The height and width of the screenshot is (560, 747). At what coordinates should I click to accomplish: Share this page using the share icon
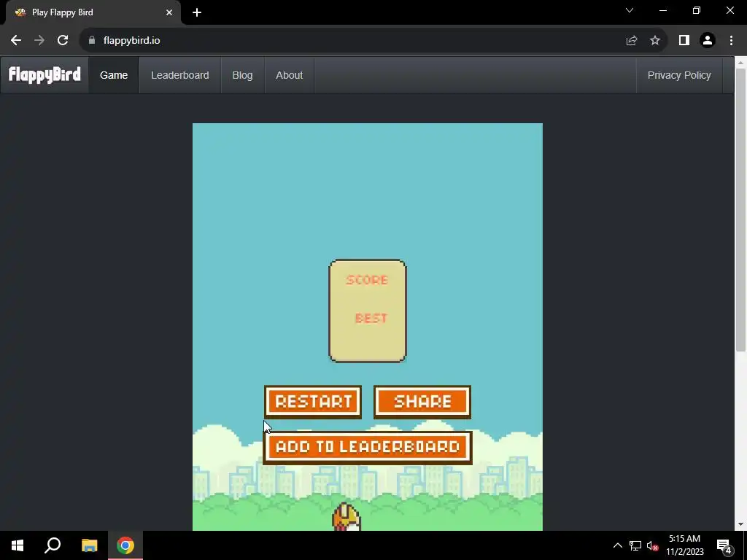(x=631, y=41)
